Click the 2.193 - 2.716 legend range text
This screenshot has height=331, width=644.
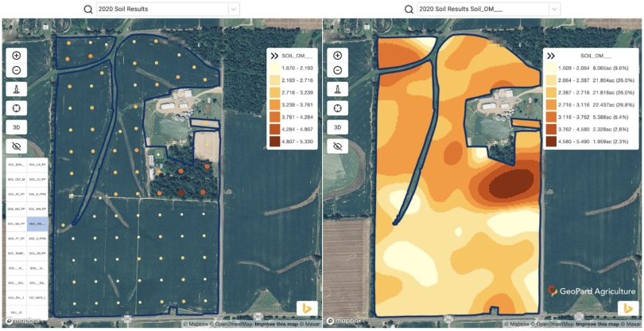pyautogui.click(x=297, y=80)
